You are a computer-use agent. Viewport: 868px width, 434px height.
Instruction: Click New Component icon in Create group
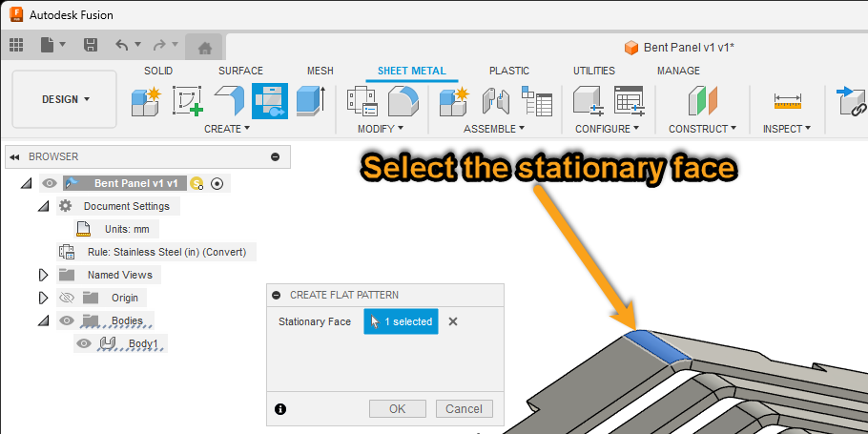pyautogui.click(x=146, y=101)
